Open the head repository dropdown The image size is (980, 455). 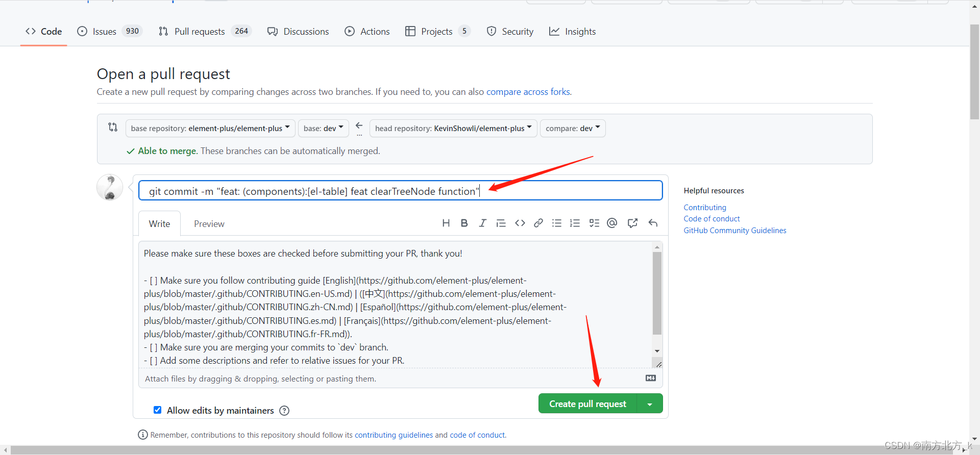[x=453, y=128]
